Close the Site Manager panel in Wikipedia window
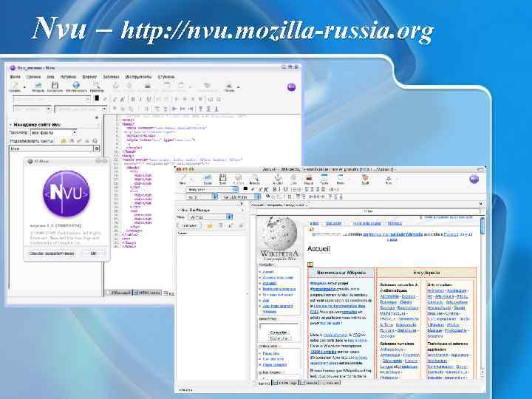The image size is (532, 399). click(241, 204)
